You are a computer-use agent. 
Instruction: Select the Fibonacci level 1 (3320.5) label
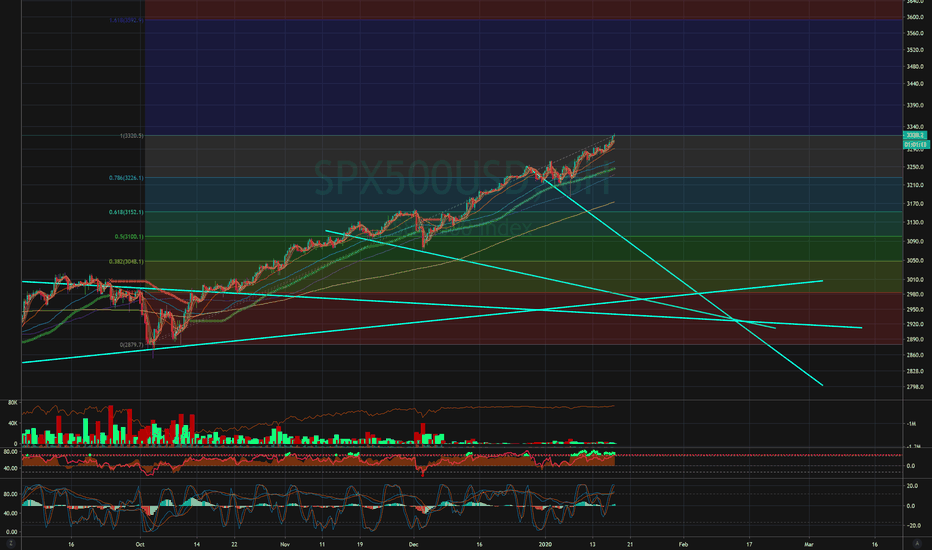pos(131,136)
